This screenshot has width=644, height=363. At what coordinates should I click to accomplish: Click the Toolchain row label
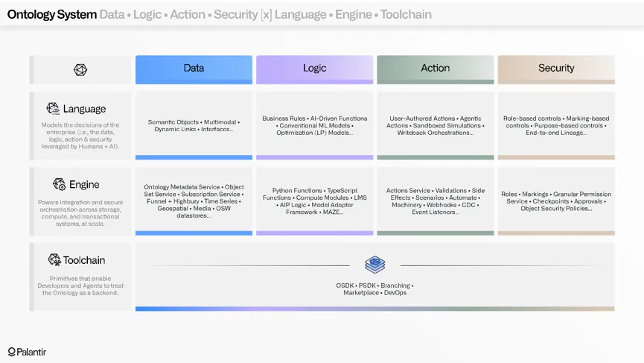(84, 260)
